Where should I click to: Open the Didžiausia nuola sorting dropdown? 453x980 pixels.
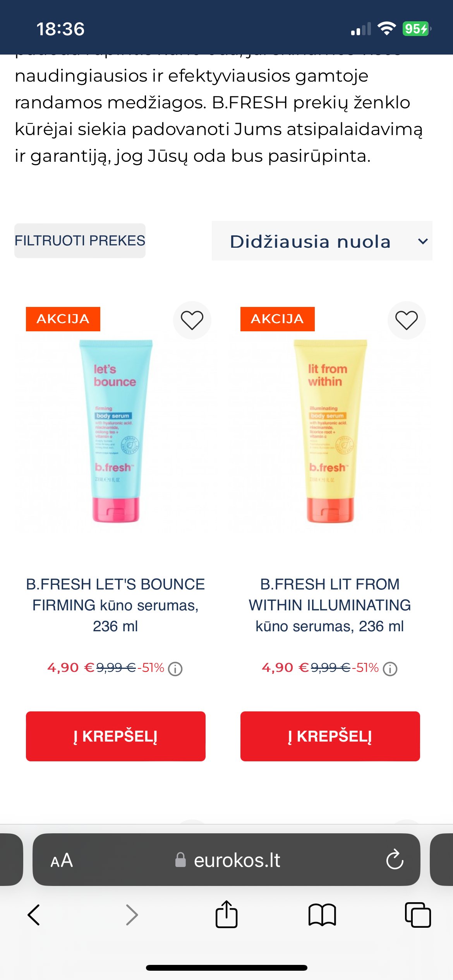click(x=322, y=241)
